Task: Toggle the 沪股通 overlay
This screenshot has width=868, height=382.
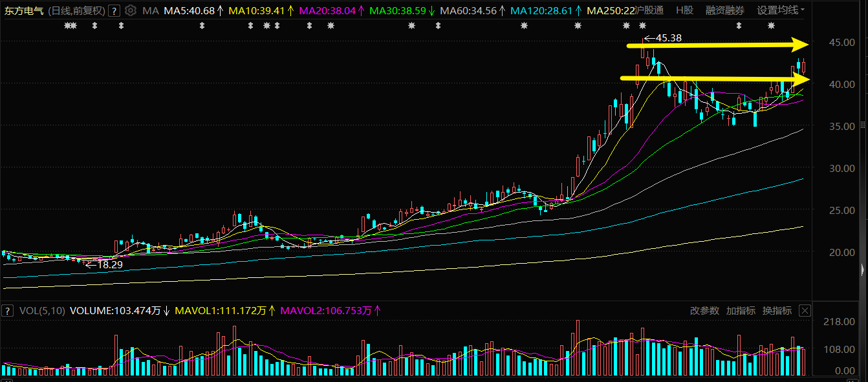Action: point(649,10)
